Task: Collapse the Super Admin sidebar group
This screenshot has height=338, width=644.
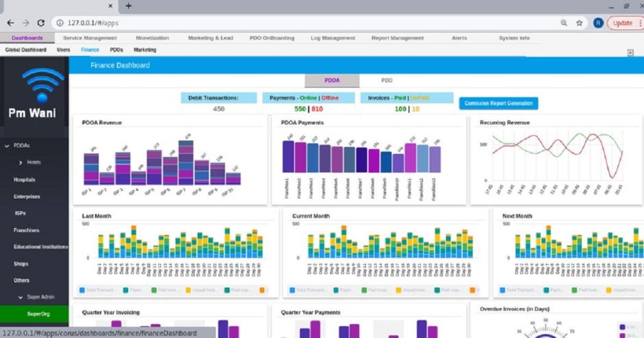Action: (x=21, y=297)
